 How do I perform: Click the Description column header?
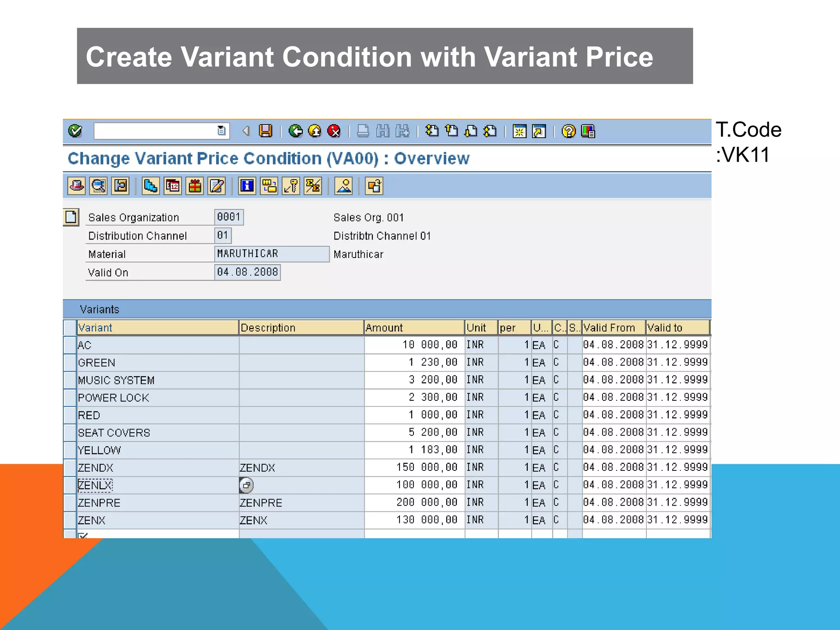pyautogui.click(x=301, y=328)
